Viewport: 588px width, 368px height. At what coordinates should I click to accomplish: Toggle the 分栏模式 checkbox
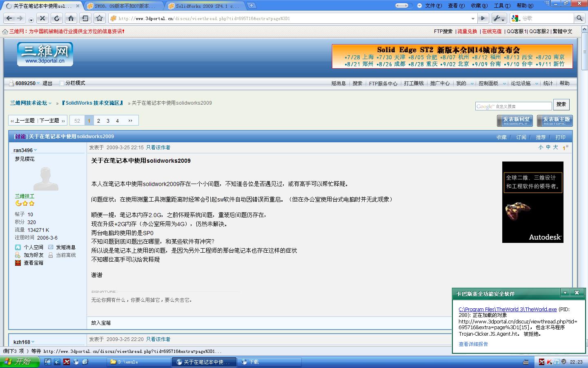point(62,83)
